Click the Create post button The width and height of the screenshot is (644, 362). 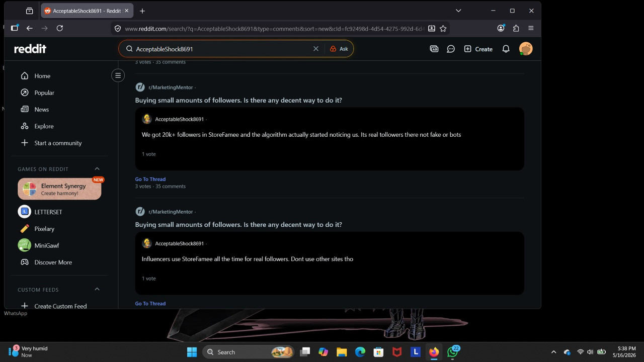pyautogui.click(x=478, y=49)
